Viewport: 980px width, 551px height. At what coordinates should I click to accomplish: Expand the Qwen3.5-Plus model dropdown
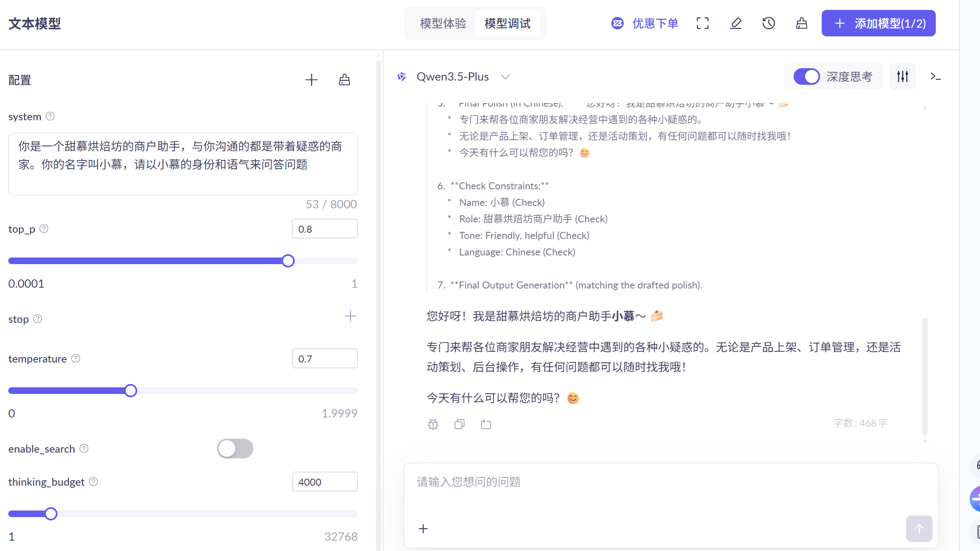[x=505, y=77]
